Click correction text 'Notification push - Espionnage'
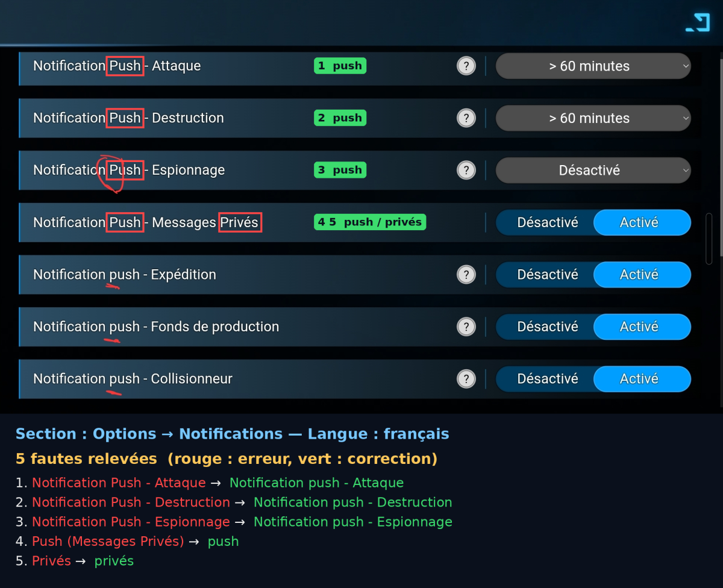 click(353, 522)
